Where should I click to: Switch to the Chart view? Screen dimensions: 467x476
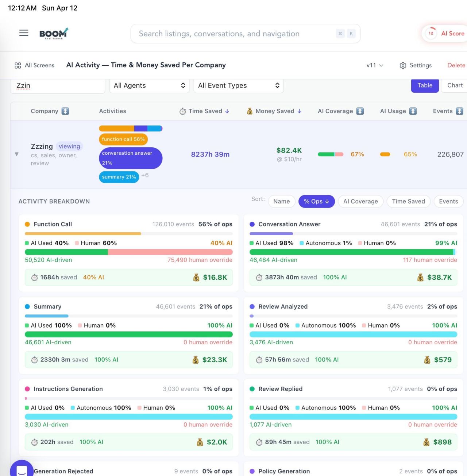click(x=455, y=86)
